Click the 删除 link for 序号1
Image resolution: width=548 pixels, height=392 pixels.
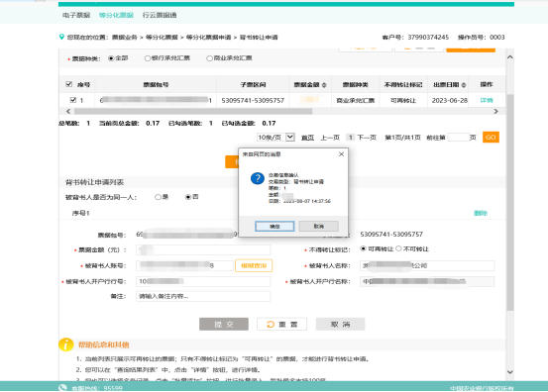pyautogui.click(x=481, y=213)
